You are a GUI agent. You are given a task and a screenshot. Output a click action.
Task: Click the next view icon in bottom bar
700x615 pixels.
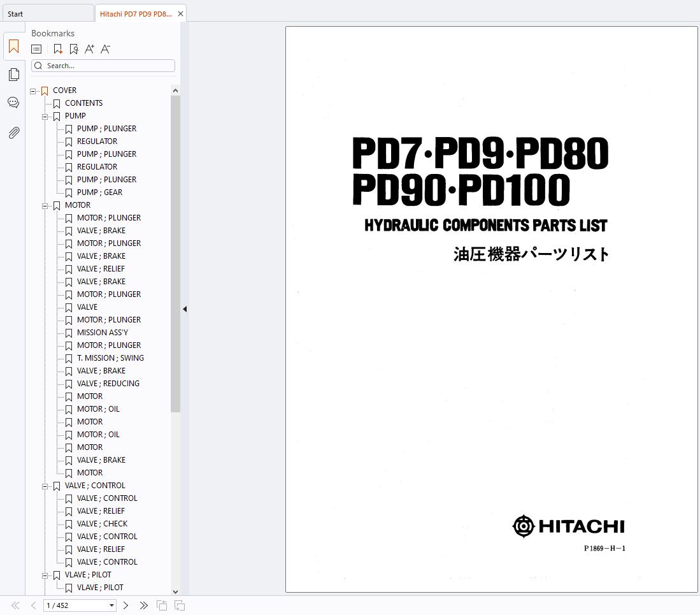(x=180, y=605)
